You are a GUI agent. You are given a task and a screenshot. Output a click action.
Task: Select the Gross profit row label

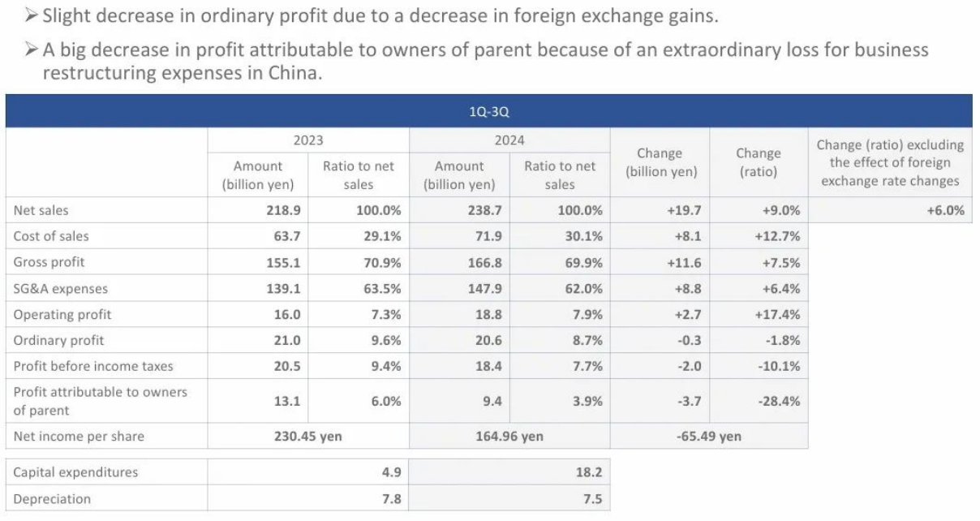[x=49, y=262]
